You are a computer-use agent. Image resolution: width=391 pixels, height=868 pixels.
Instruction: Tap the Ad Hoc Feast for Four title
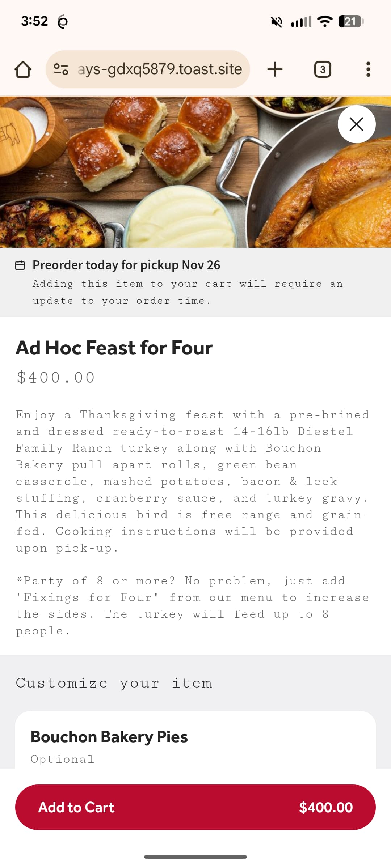pos(114,348)
